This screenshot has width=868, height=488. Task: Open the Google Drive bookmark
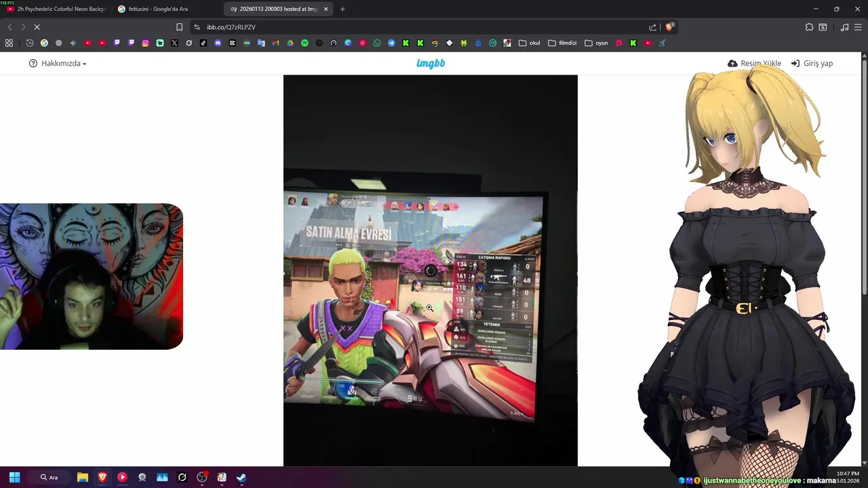tap(290, 43)
